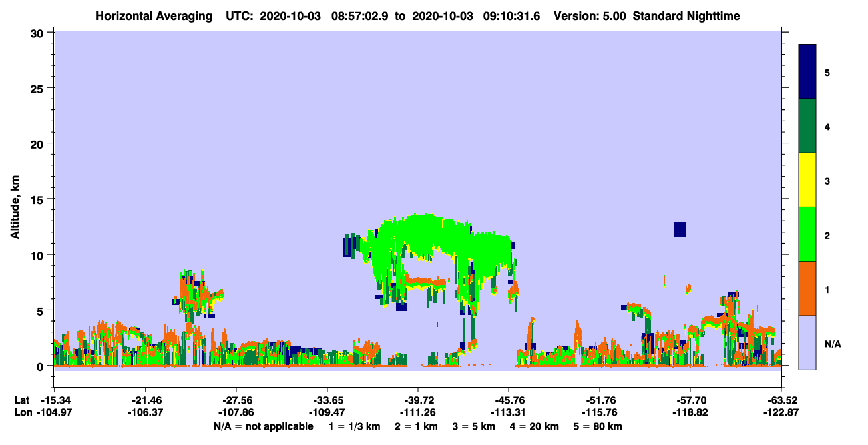This screenshot has width=868, height=445.
Task: Select latitude value '-33.65'
Action: [327, 400]
